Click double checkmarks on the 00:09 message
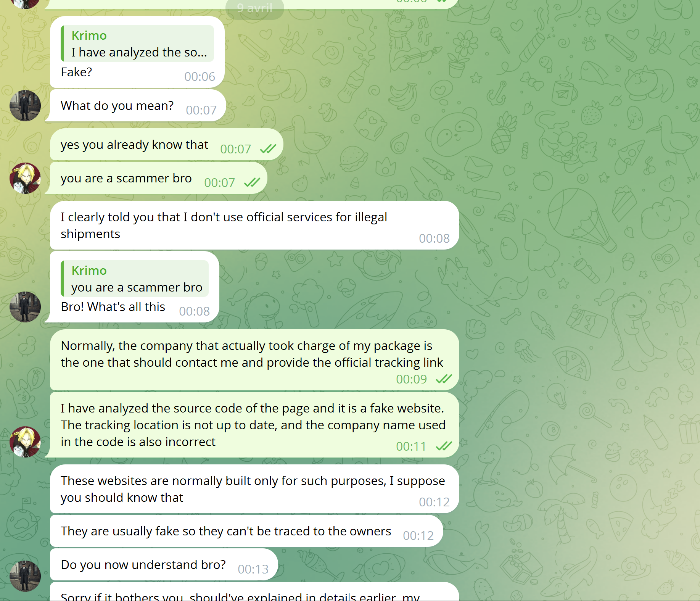This screenshot has height=601, width=700. coord(444,379)
